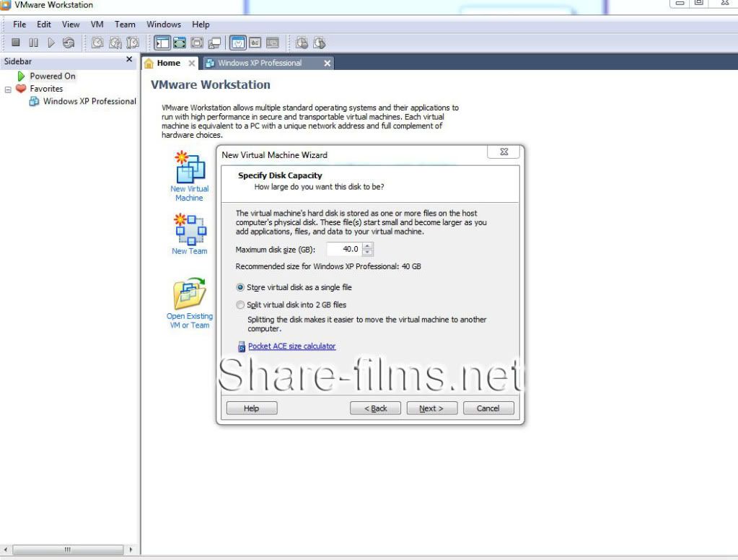Open the File menu
Viewport: 738px width, 560px height.
pyautogui.click(x=19, y=25)
